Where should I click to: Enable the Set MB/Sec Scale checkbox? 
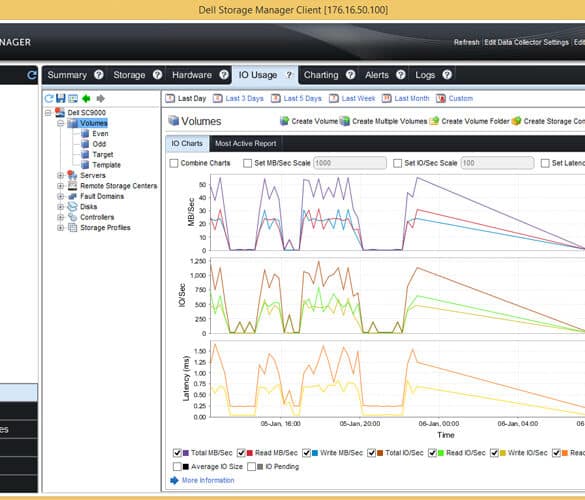[247, 163]
